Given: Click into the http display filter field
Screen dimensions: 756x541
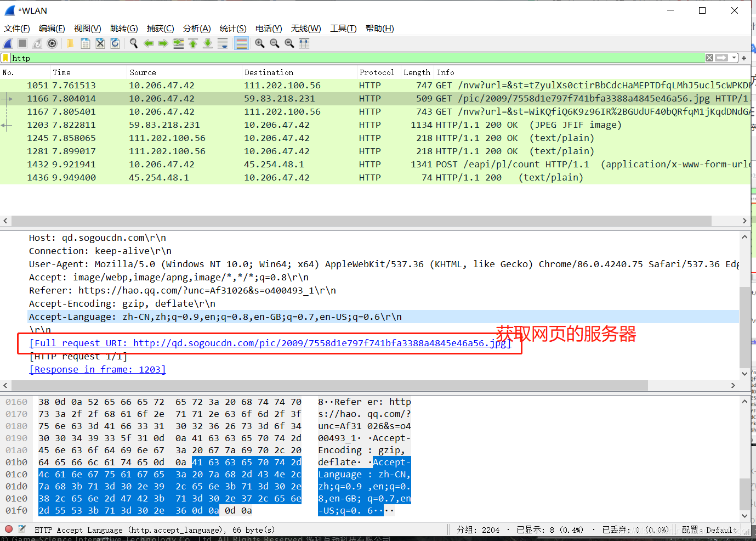Looking at the screenshot, I should click(357, 58).
